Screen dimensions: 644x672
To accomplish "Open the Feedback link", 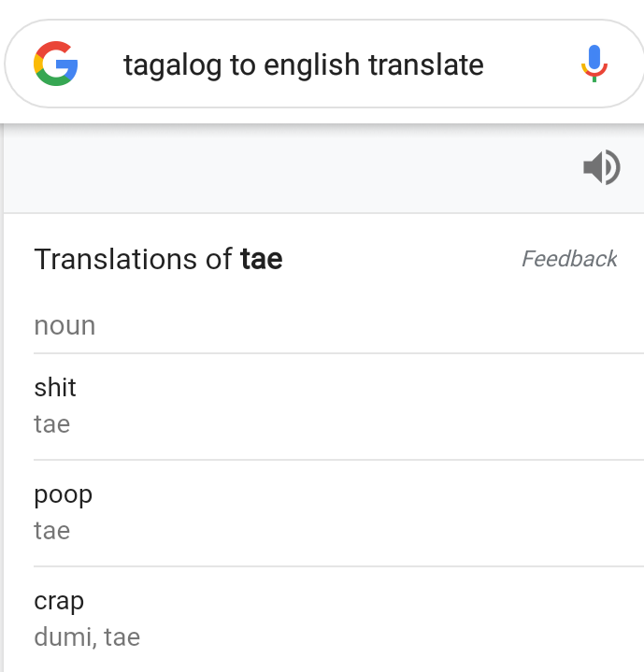I will [569, 259].
